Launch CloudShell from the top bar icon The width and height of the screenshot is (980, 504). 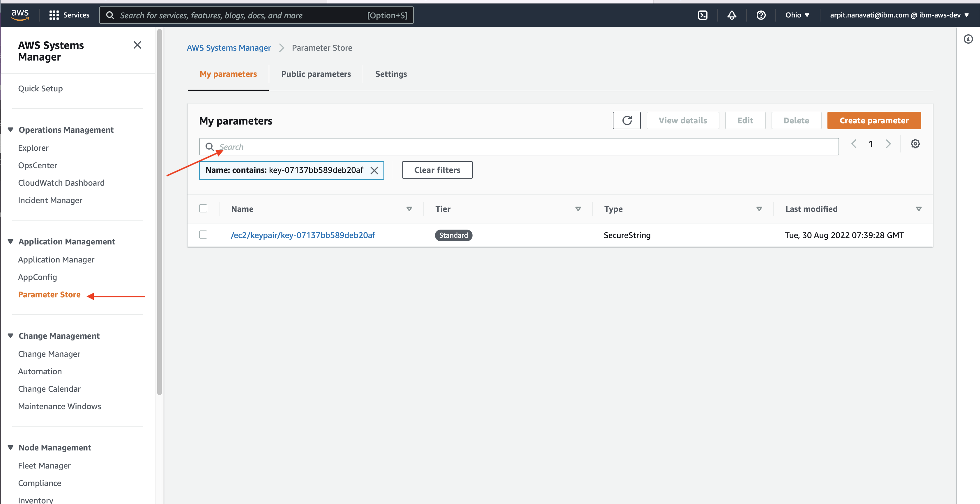pyautogui.click(x=703, y=15)
